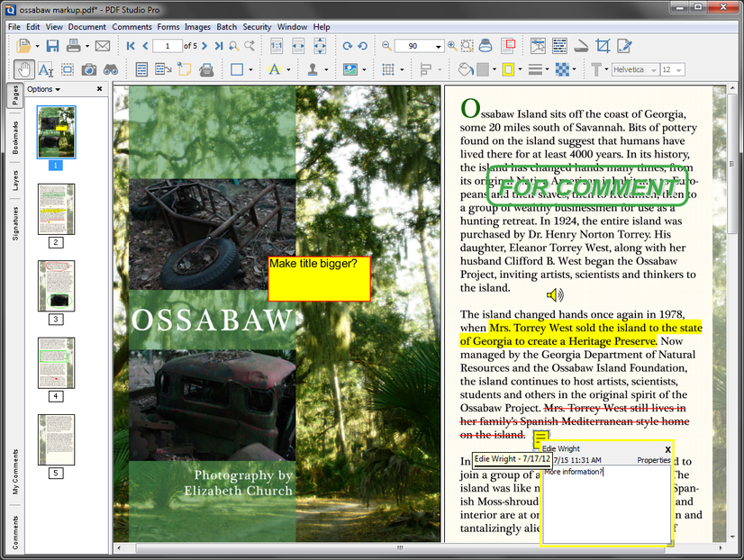Select the Object Selection tool
This screenshot has width=744, height=560.
click(68, 70)
